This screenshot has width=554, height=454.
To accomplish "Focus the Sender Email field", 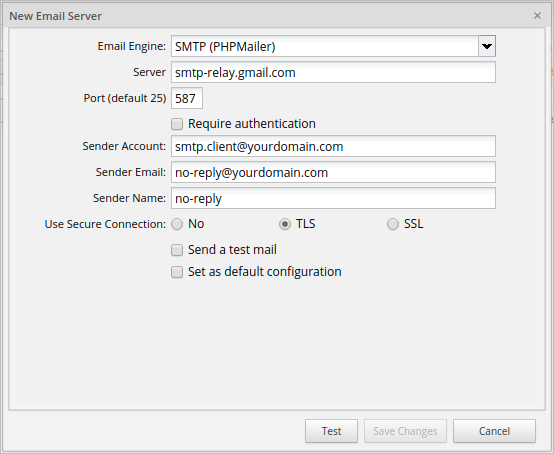I will [x=333, y=172].
